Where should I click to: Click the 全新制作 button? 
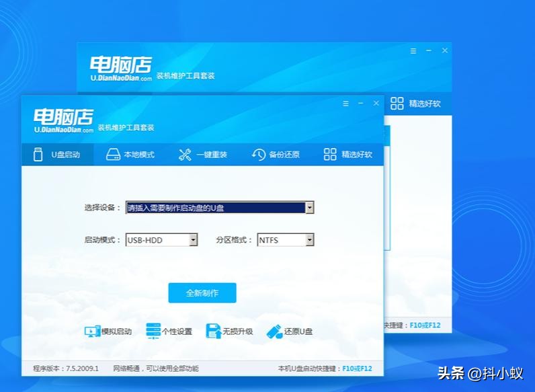point(202,293)
